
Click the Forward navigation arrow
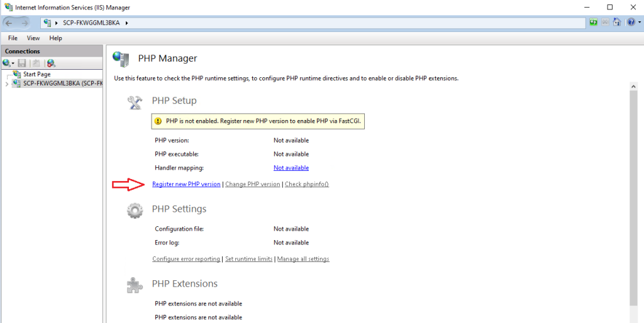coord(24,23)
